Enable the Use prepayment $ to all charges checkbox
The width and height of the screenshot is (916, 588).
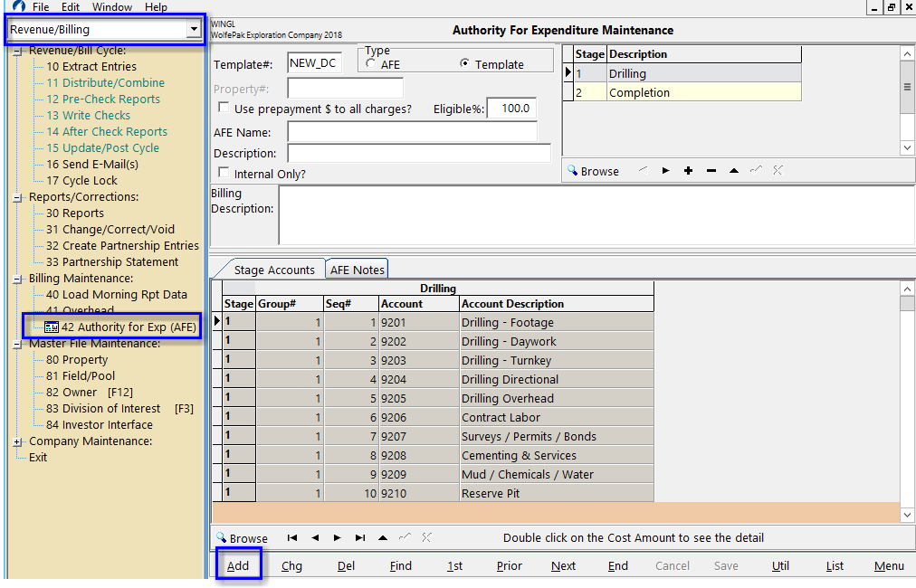click(222, 106)
